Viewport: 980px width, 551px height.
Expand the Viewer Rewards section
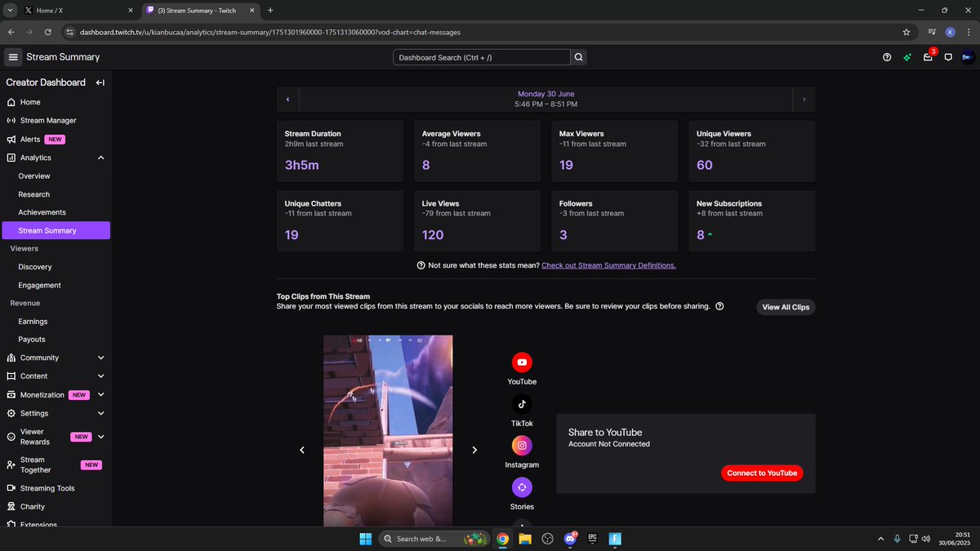(100, 437)
